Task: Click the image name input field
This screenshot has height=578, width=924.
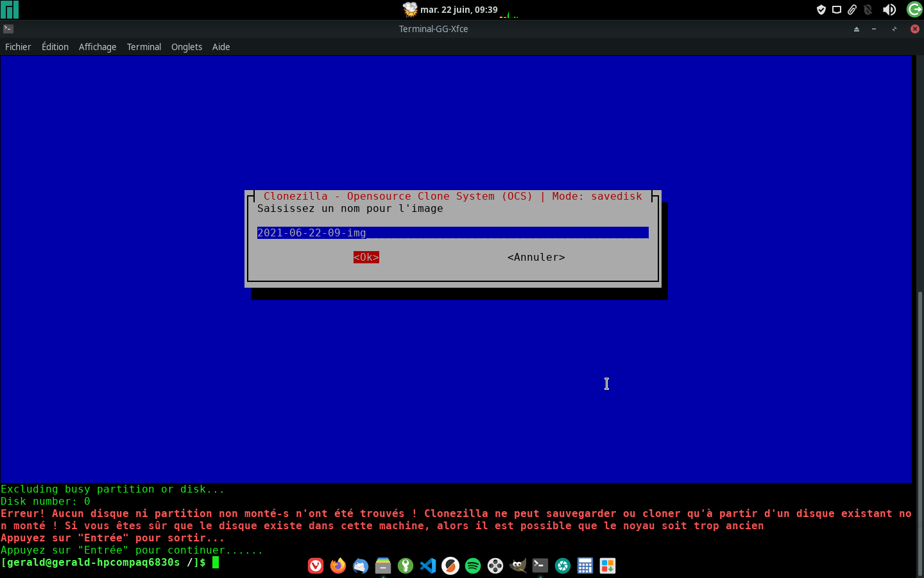Action: 453,233
